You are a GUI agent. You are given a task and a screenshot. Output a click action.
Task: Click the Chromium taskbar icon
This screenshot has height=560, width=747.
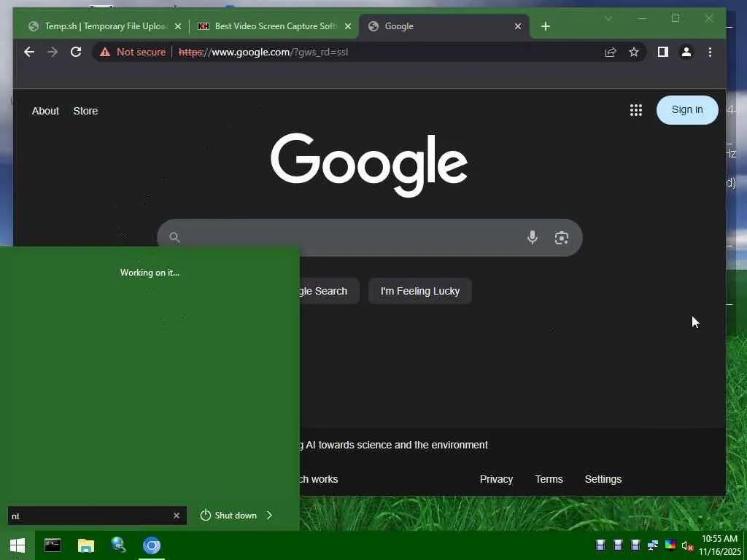click(152, 545)
